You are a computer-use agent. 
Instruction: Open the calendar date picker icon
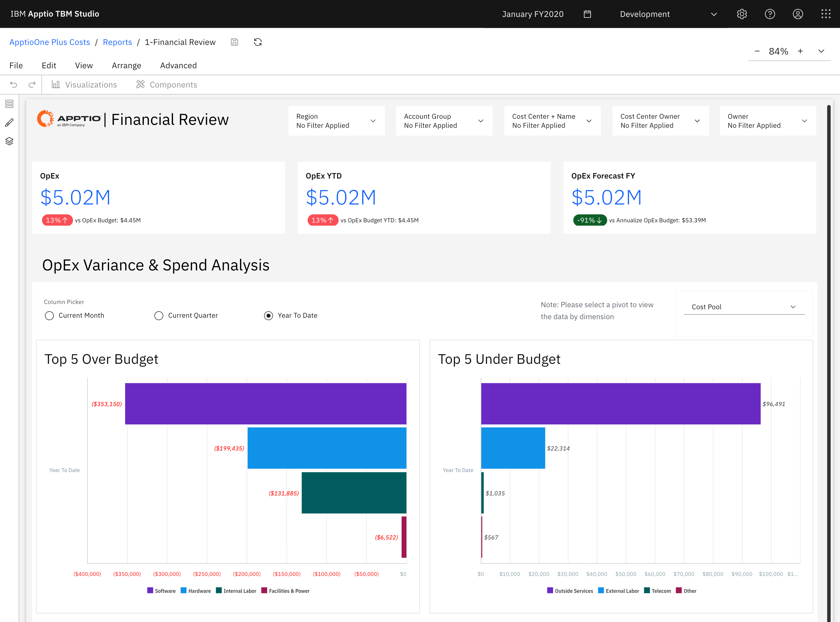click(x=587, y=14)
